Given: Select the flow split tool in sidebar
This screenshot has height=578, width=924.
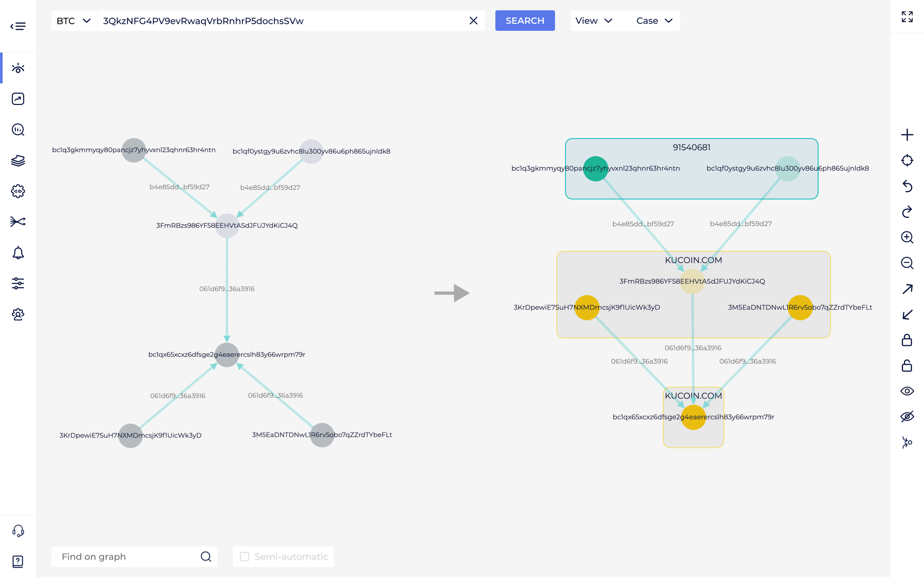Looking at the screenshot, I should point(18,222).
